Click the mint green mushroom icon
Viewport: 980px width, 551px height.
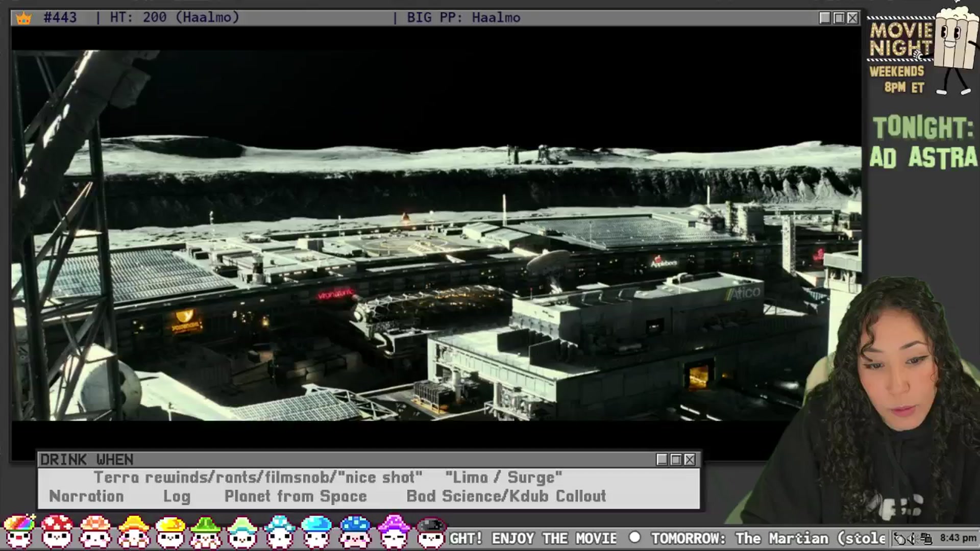coord(242,532)
